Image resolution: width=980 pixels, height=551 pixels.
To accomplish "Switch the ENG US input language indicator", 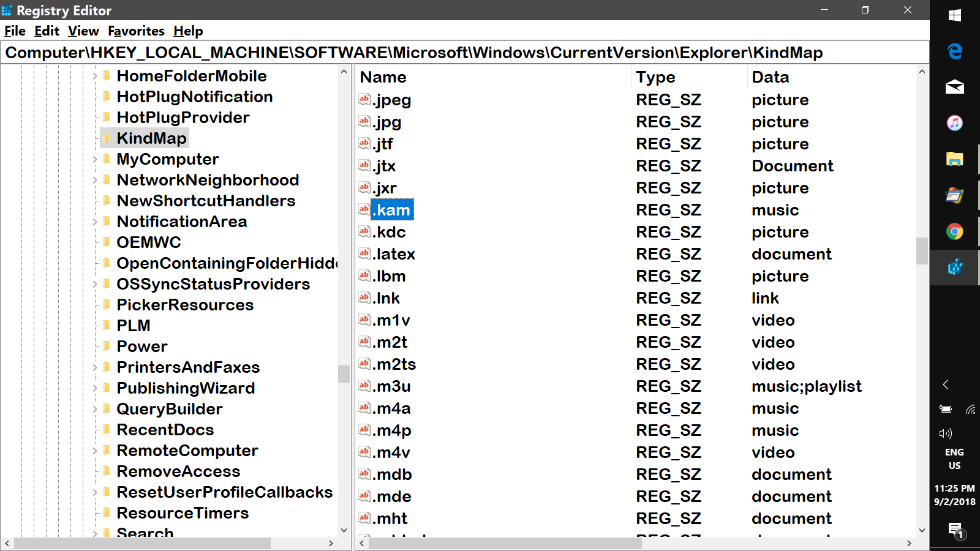I will (x=954, y=459).
